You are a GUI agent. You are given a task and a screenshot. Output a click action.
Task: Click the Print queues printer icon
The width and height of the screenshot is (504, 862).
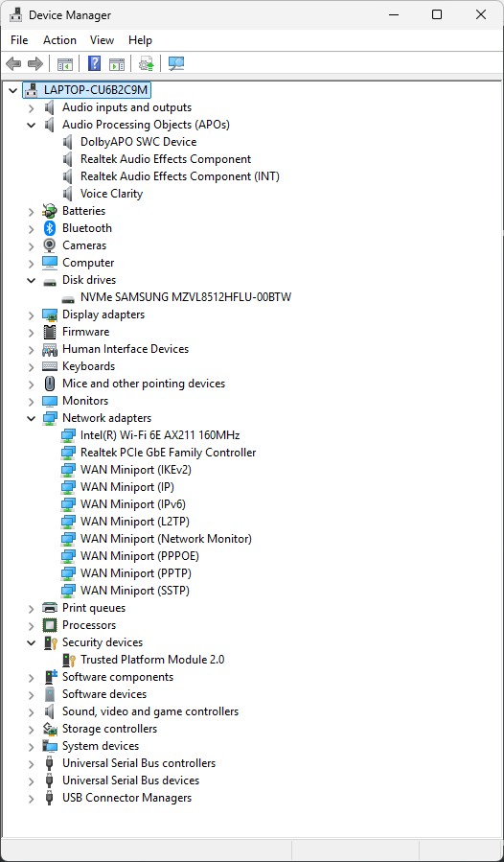50,608
